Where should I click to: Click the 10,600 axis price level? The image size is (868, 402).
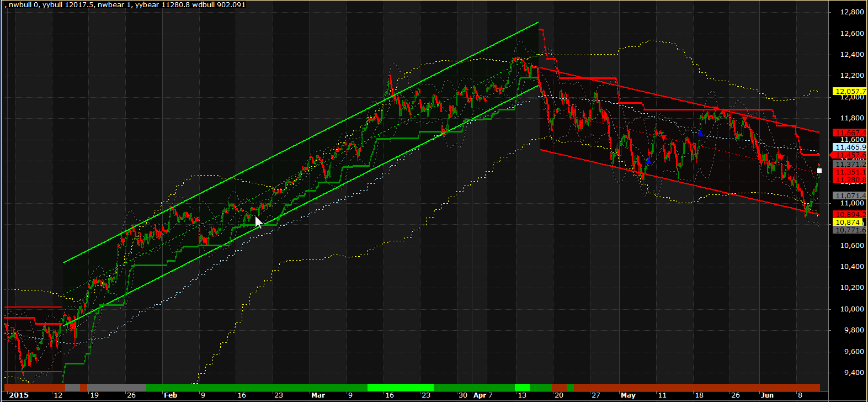tap(852, 246)
